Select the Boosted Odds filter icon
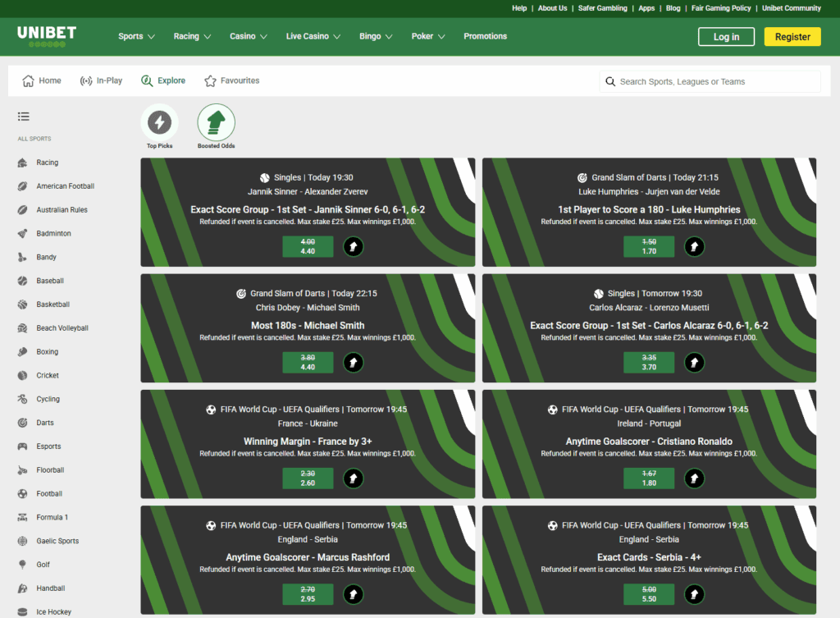 point(216,121)
